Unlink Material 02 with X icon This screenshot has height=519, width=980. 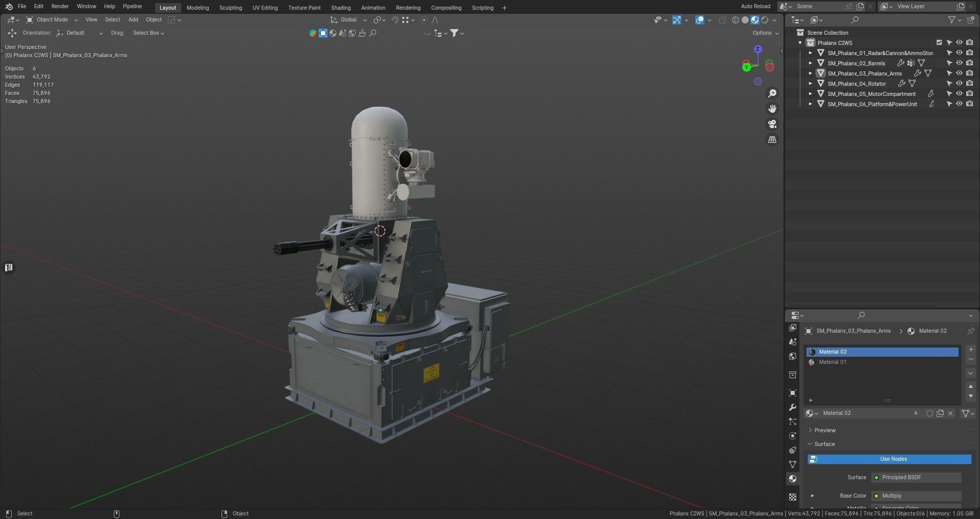(x=950, y=413)
